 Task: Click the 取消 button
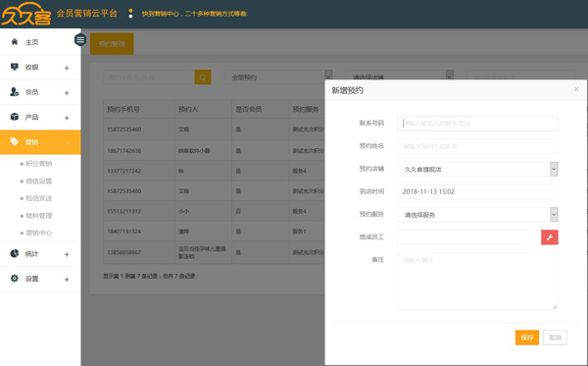555,338
